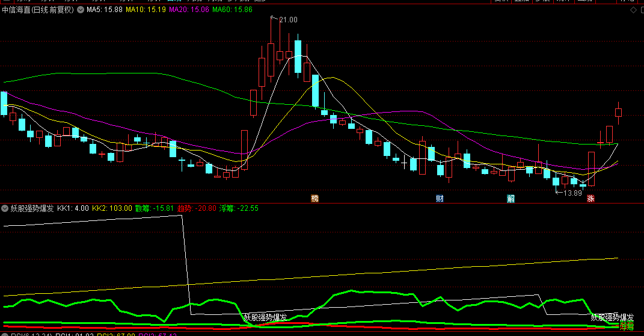Expand the MA indicator dropdown beside the stock title
644x336 pixels.
80,10
